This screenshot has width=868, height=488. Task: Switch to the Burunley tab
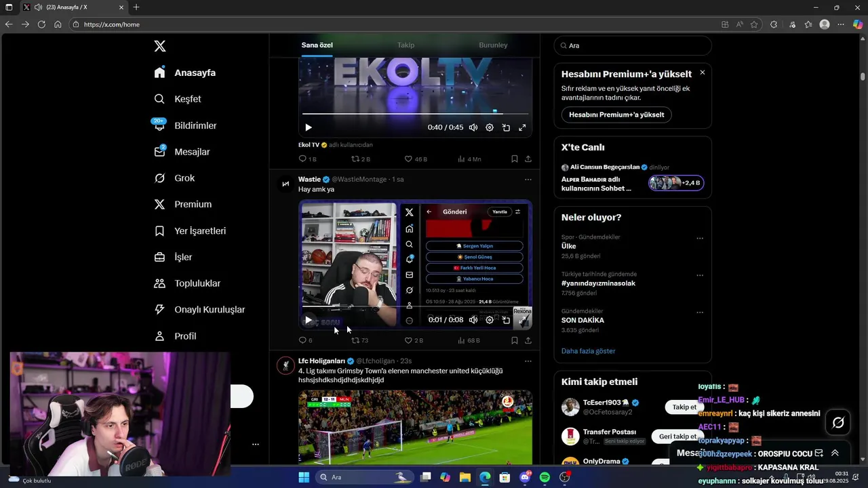pos(493,45)
